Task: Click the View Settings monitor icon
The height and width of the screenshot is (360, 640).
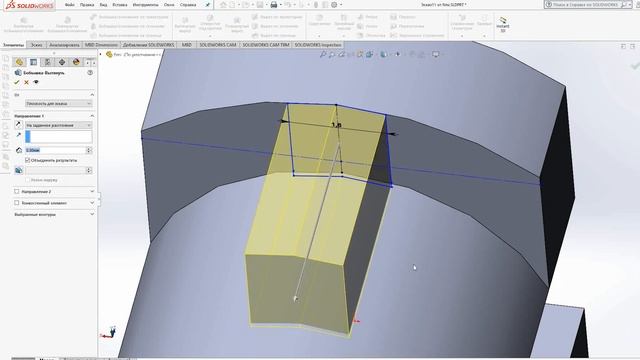Action: pyautogui.click(x=436, y=54)
